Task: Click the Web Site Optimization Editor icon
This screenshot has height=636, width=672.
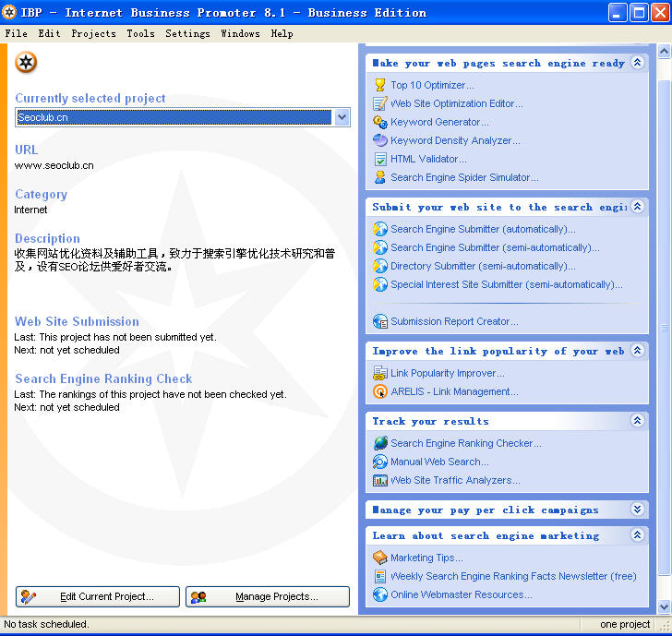Action: (x=379, y=103)
